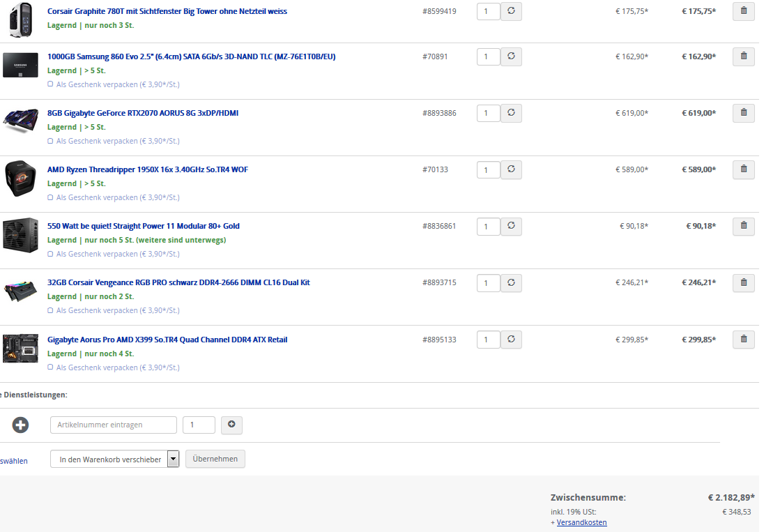Image resolution: width=764 pixels, height=532 pixels.
Task: Refresh quantity for Gigabyte Aorus Pro X399
Action: point(511,340)
